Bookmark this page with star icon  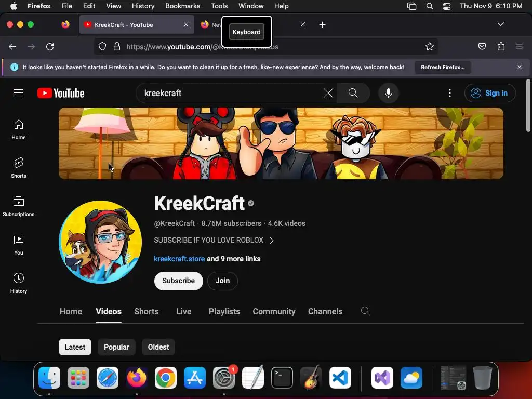430,46
